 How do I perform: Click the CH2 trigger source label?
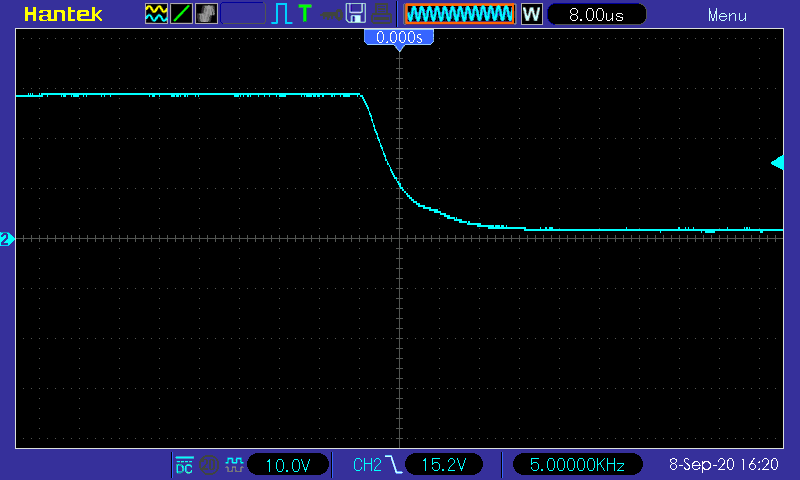[x=367, y=465]
